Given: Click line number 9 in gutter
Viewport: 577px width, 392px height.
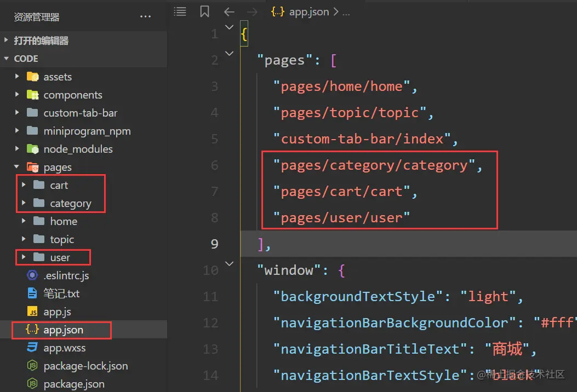Looking at the screenshot, I should [x=215, y=244].
